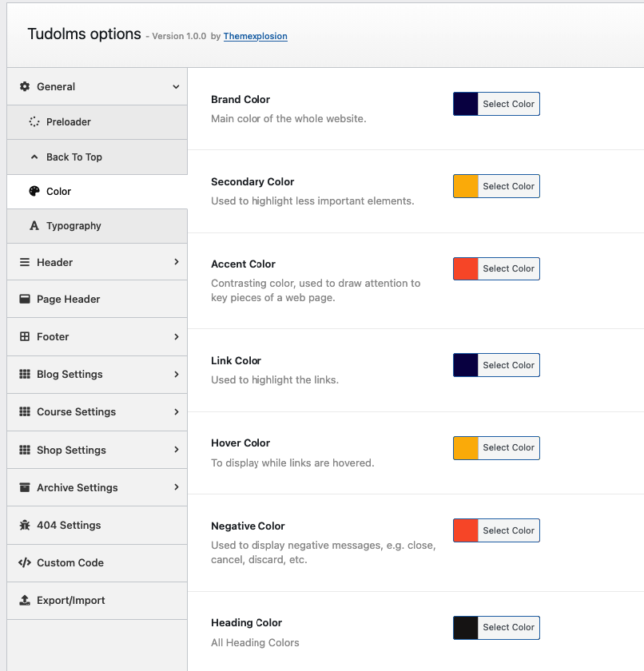Click the Preloader spinner icon
The image size is (644, 671).
(34, 122)
